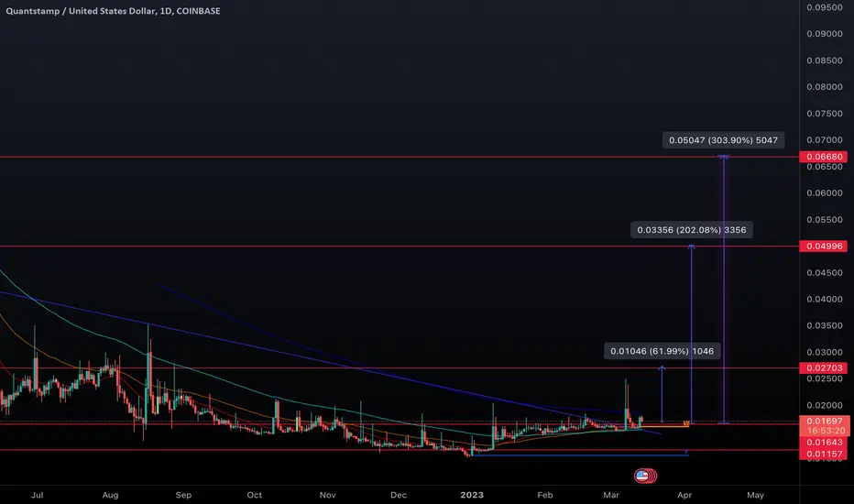Click the 0.08500 price scale value
This screenshot has height=504, width=854.
825,60
